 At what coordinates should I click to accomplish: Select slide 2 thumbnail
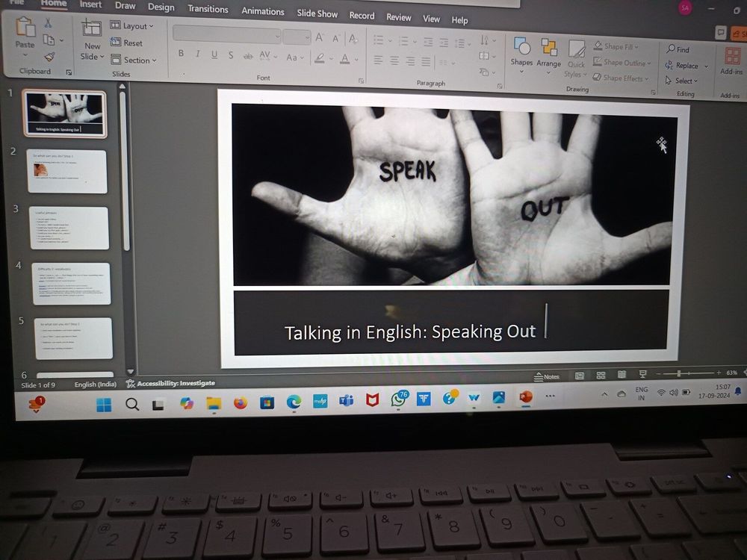66,171
